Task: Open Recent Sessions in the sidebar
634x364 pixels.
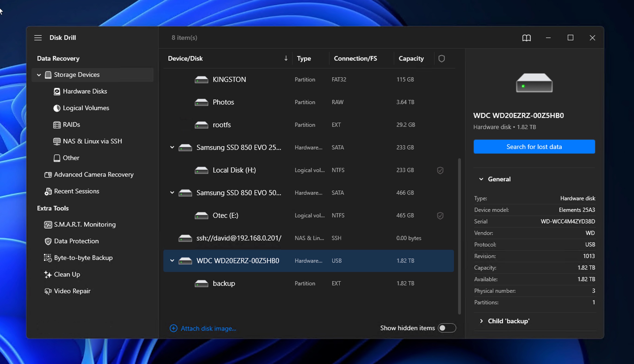Action: [x=77, y=191]
